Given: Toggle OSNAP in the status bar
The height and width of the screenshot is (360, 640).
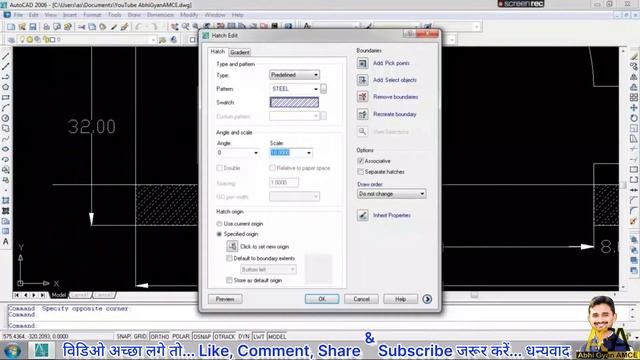Looking at the screenshot, I should pos(202,337).
